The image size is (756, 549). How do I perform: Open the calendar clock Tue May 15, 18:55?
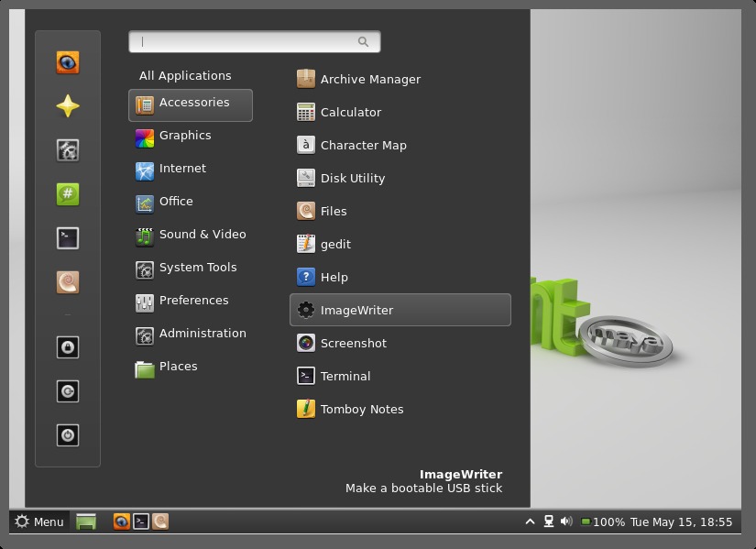tap(681, 522)
